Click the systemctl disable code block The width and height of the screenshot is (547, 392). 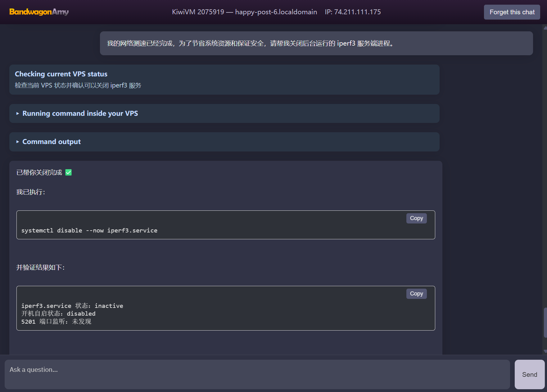pyautogui.click(x=226, y=225)
